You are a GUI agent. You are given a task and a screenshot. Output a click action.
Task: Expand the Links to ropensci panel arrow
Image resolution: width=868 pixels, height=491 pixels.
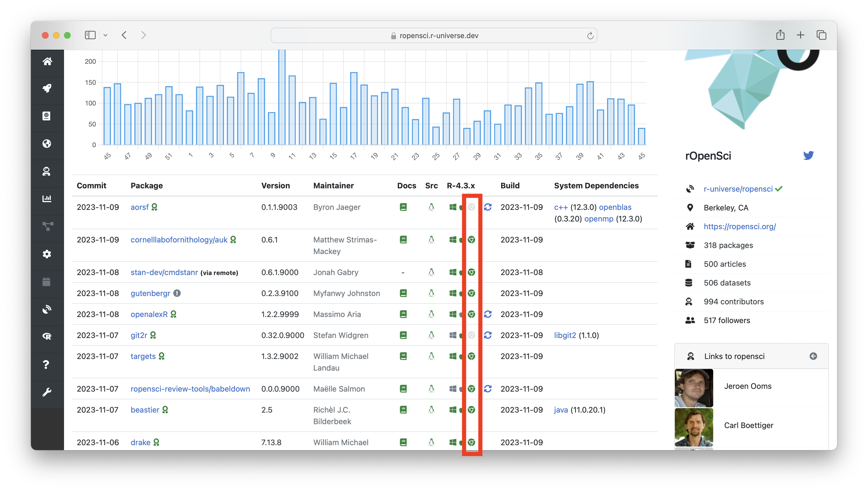[x=814, y=356]
